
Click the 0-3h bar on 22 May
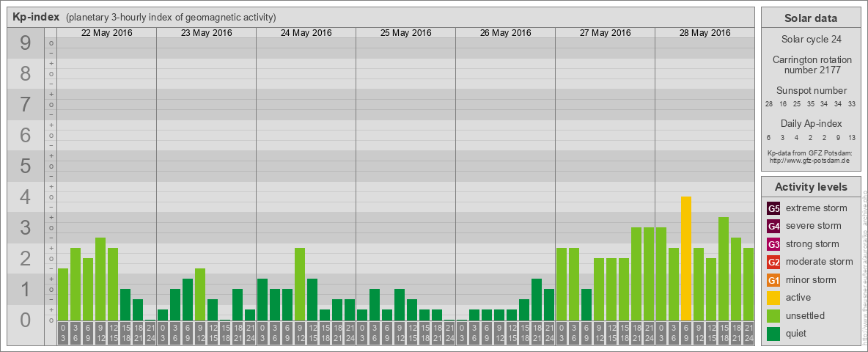tap(63, 295)
